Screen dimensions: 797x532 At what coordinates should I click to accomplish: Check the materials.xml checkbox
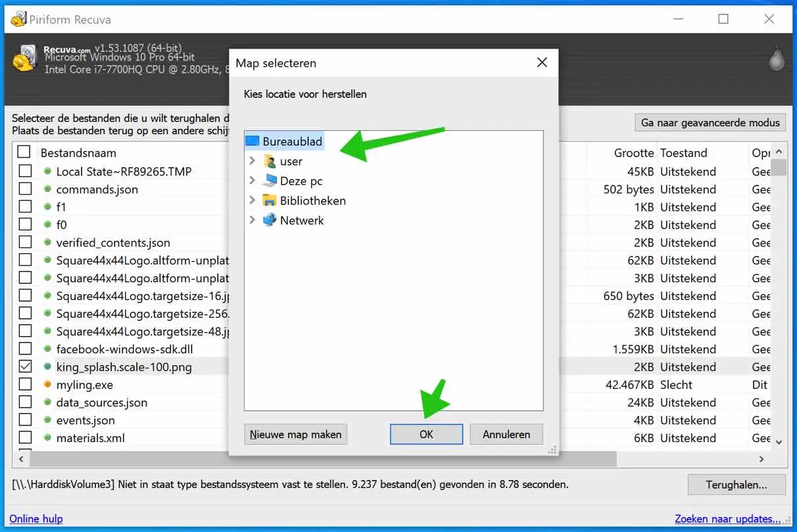point(25,437)
